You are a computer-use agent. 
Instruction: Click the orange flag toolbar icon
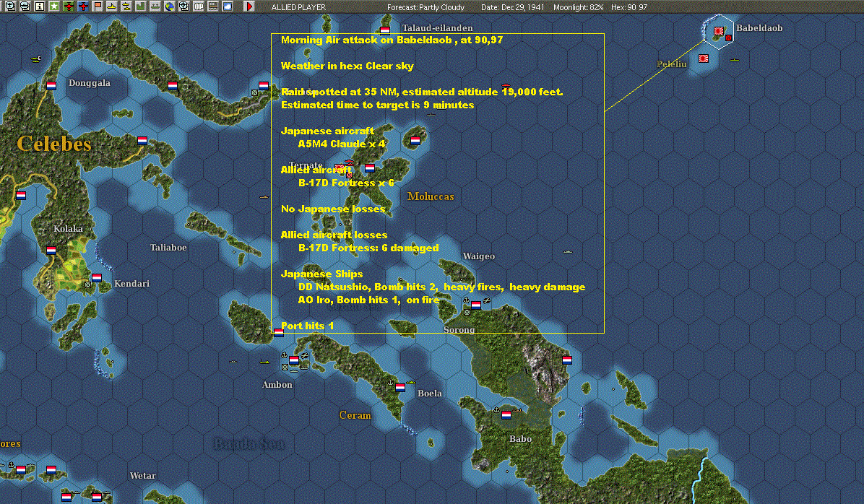click(x=97, y=6)
